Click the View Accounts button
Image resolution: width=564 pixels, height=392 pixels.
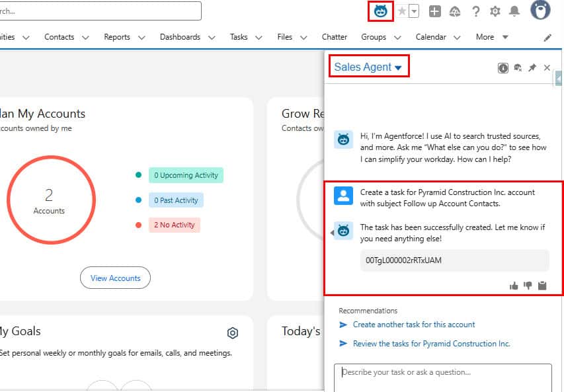point(115,278)
